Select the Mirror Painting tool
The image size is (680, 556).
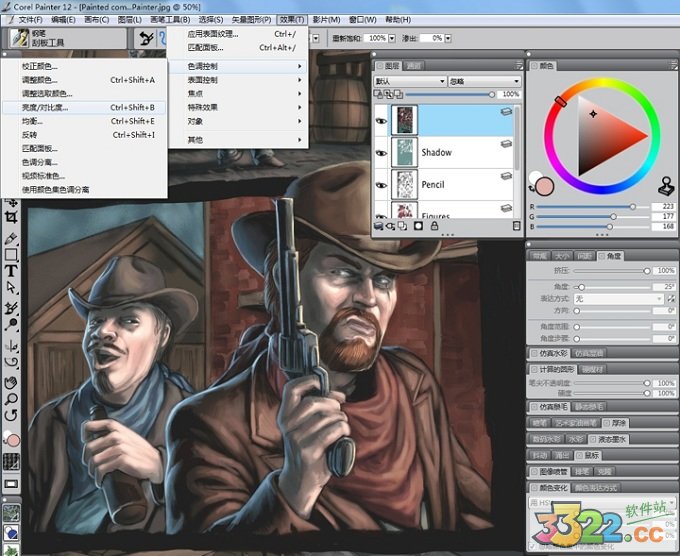tap(11, 346)
